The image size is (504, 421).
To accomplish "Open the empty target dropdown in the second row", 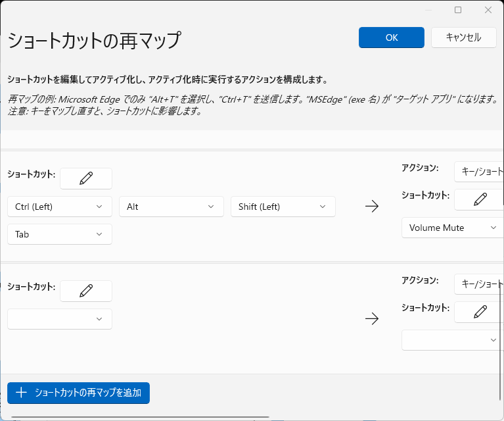I will pyautogui.click(x=452, y=340).
